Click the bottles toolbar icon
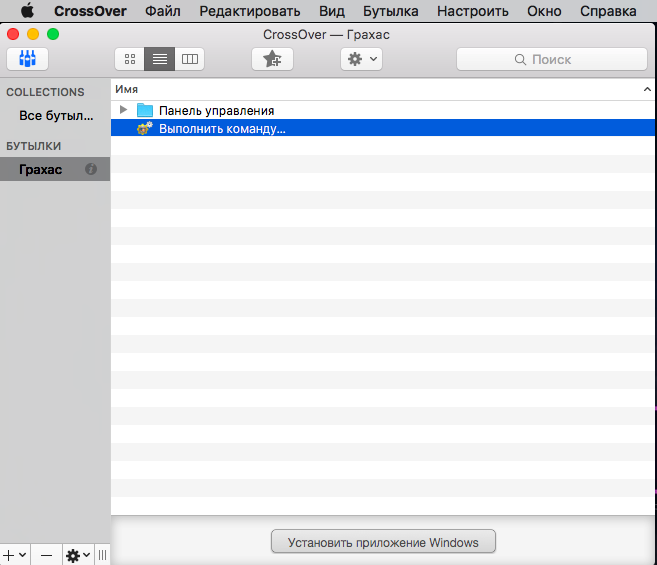The image size is (657, 565). coord(27,59)
